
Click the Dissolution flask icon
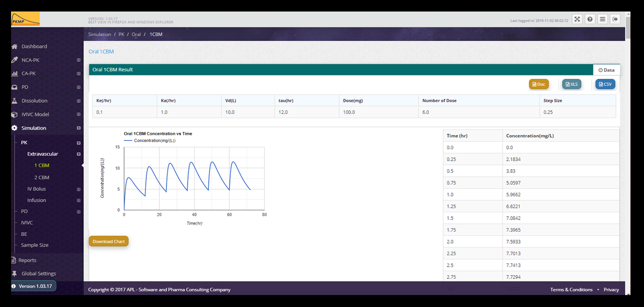pyautogui.click(x=15, y=101)
